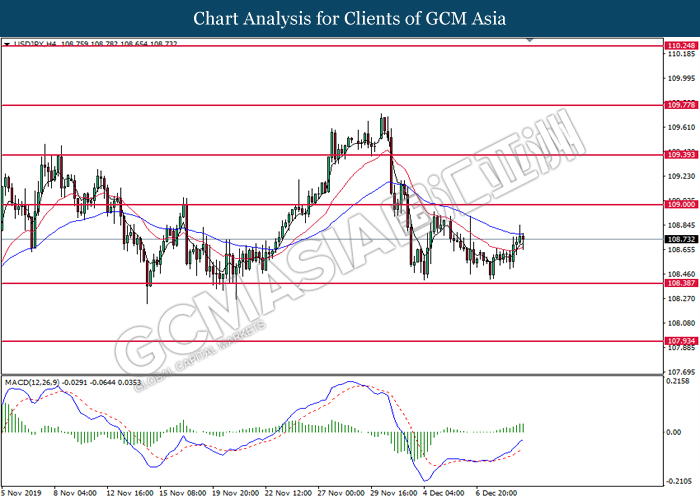The height and width of the screenshot is (500, 700).
Task: Click the 107.695 price scale value
Action: click(x=681, y=372)
